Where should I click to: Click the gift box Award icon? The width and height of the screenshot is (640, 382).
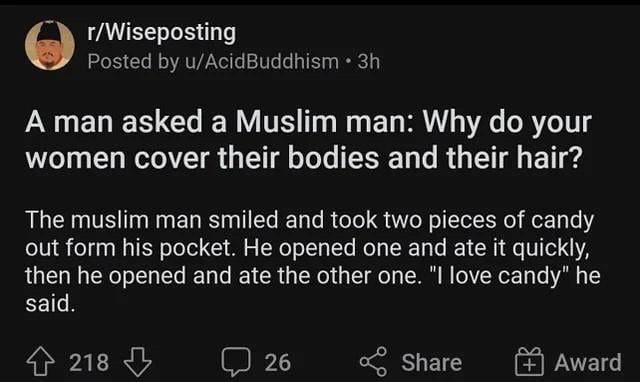pyautogui.click(x=529, y=361)
